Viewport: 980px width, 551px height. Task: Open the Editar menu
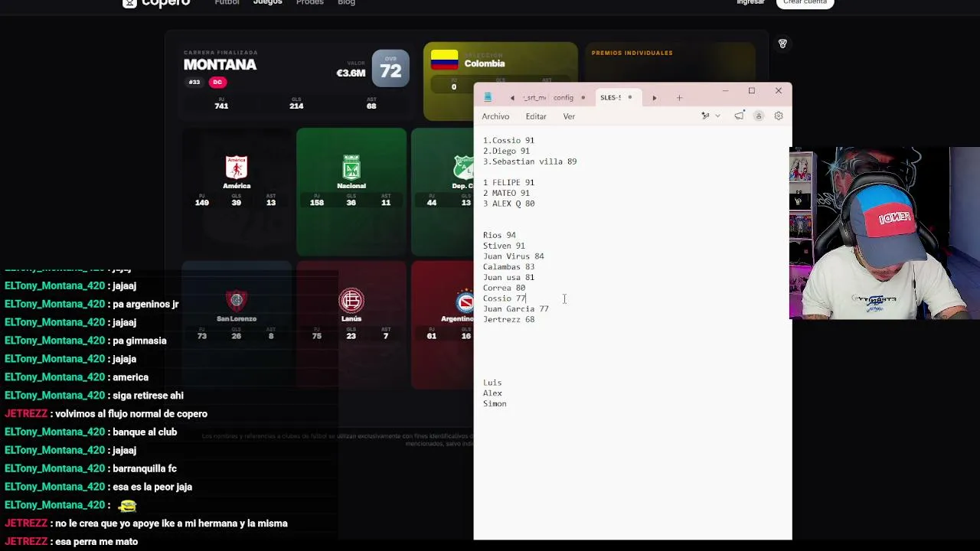pos(536,116)
